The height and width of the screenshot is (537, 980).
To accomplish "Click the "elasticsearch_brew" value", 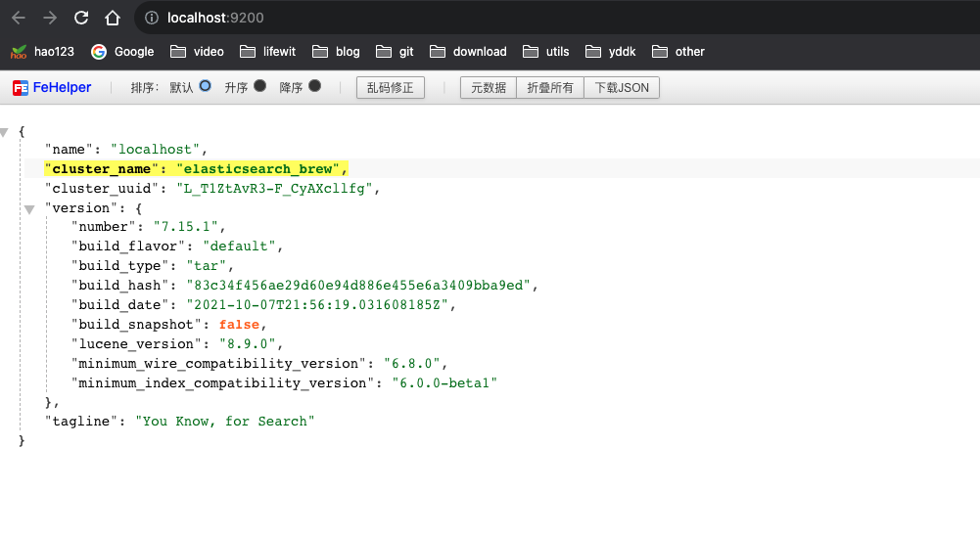I will point(257,169).
